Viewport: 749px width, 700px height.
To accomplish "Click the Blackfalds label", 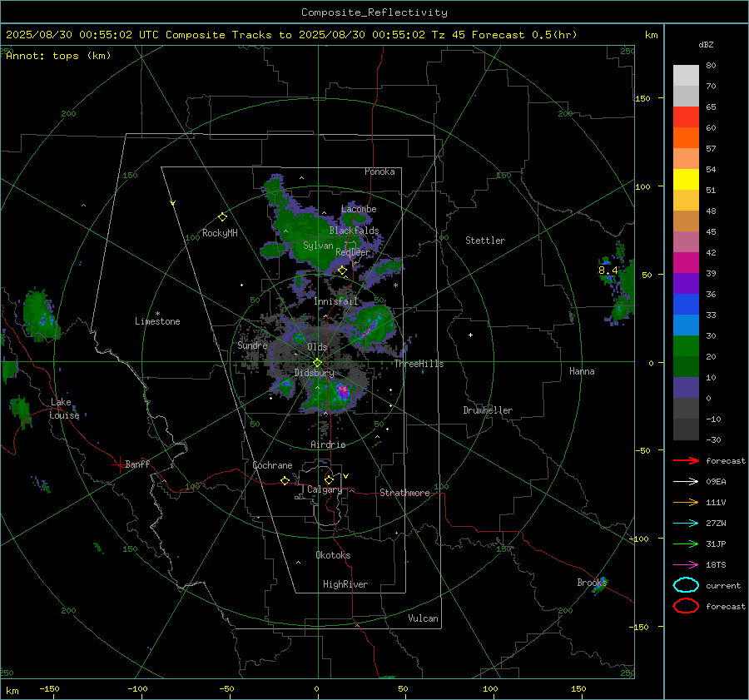I will (354, 231).
